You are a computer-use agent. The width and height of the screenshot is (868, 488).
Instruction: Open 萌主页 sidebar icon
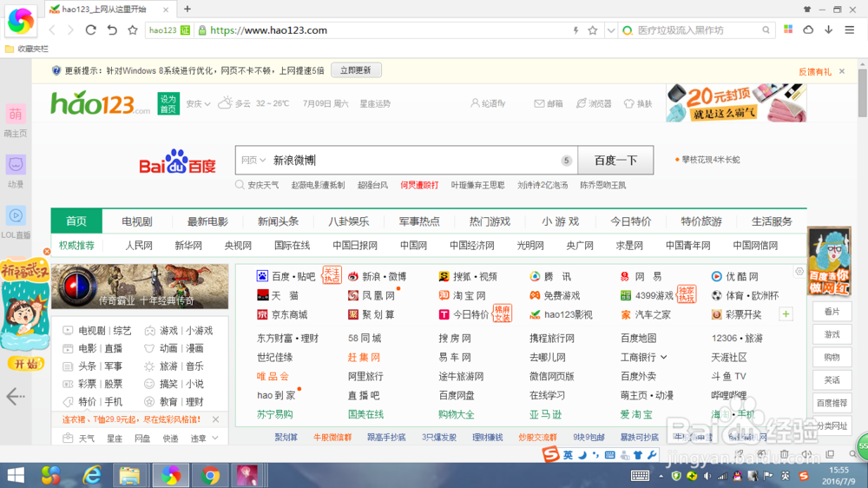click(x=16, y=120)
